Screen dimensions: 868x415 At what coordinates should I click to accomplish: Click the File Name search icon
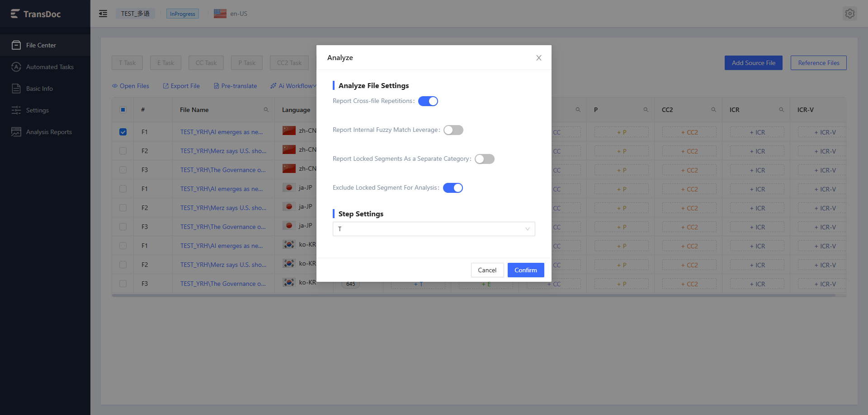point(266,110)
